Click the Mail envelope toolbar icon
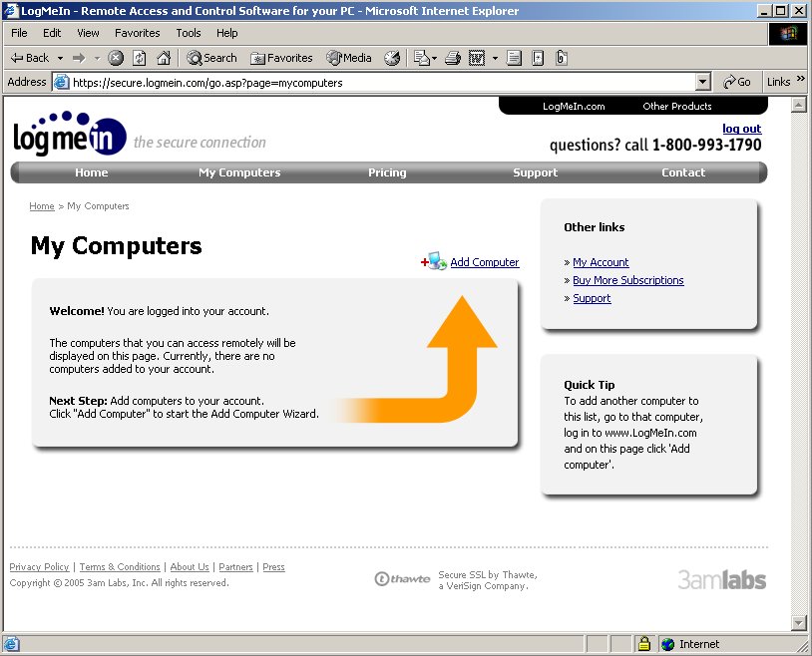812x656 pixels. click(422, 58)
